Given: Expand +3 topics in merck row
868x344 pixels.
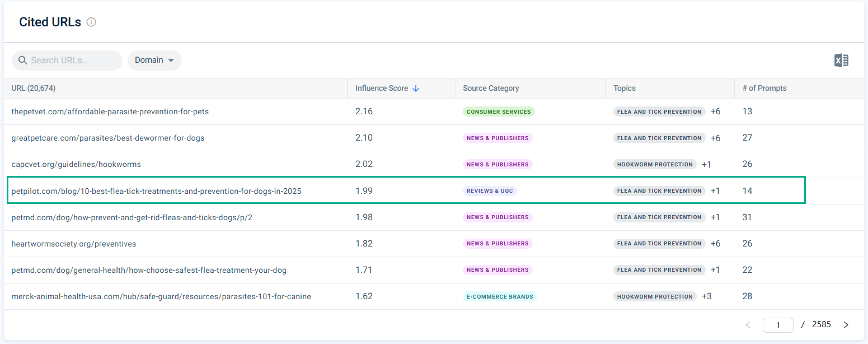Looking at the screenshot, I should point(707,296).
